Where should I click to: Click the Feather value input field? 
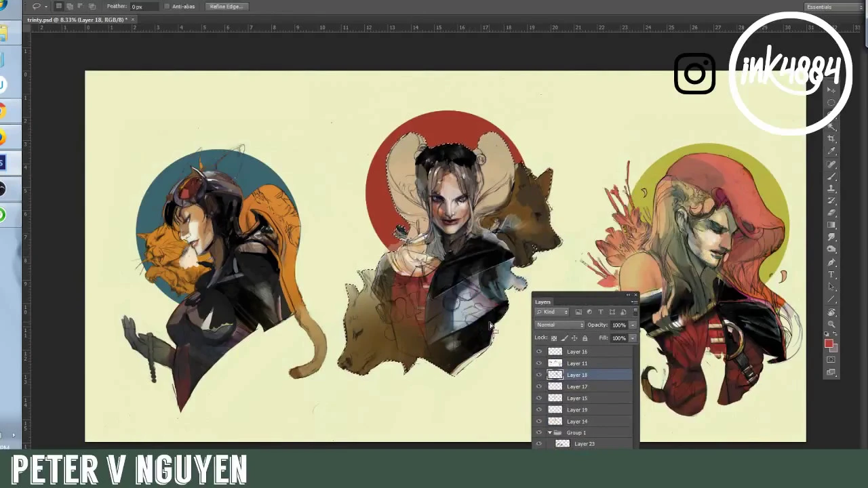[144, 6]
